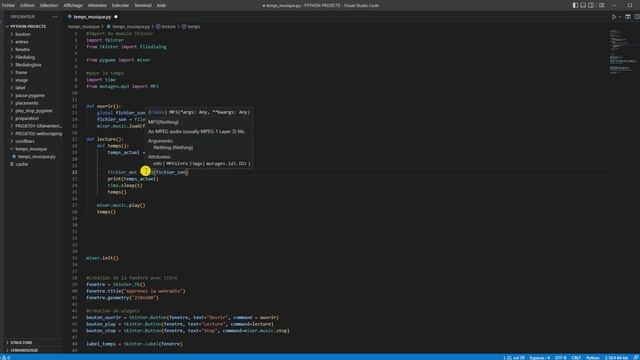Toggle primary sidebar layout icon
The image size is (640, 360).
(x=575, y=5)
